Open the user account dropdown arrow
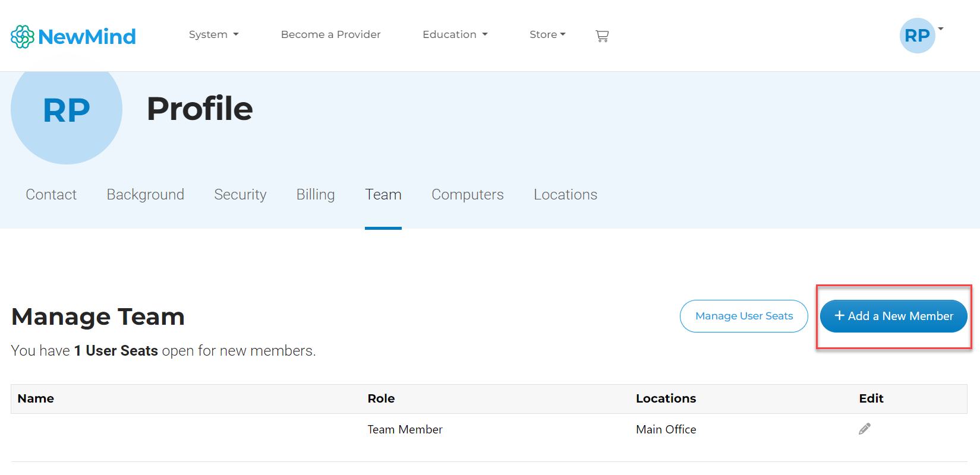The image size is (980, 475). click(x=941, y=29)
